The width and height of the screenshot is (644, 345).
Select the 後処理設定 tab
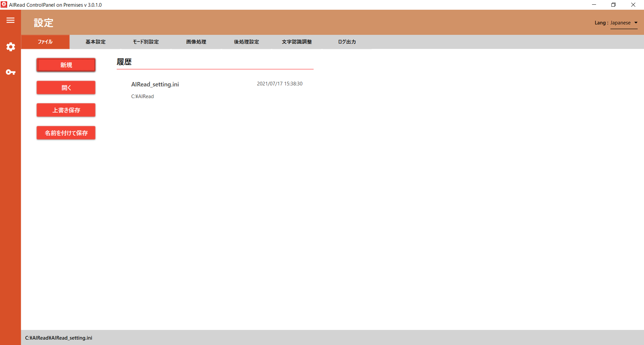(246, 42)
